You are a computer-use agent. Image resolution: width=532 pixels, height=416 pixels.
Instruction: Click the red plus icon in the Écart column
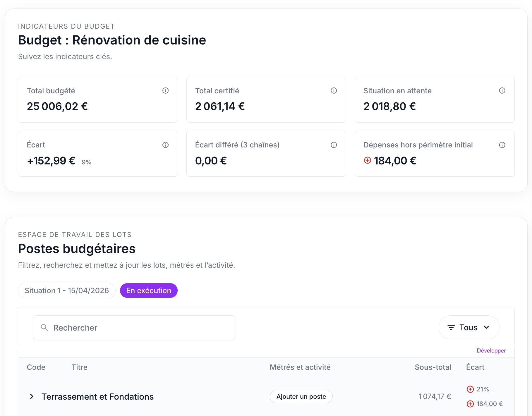click(x=470, y=404)
